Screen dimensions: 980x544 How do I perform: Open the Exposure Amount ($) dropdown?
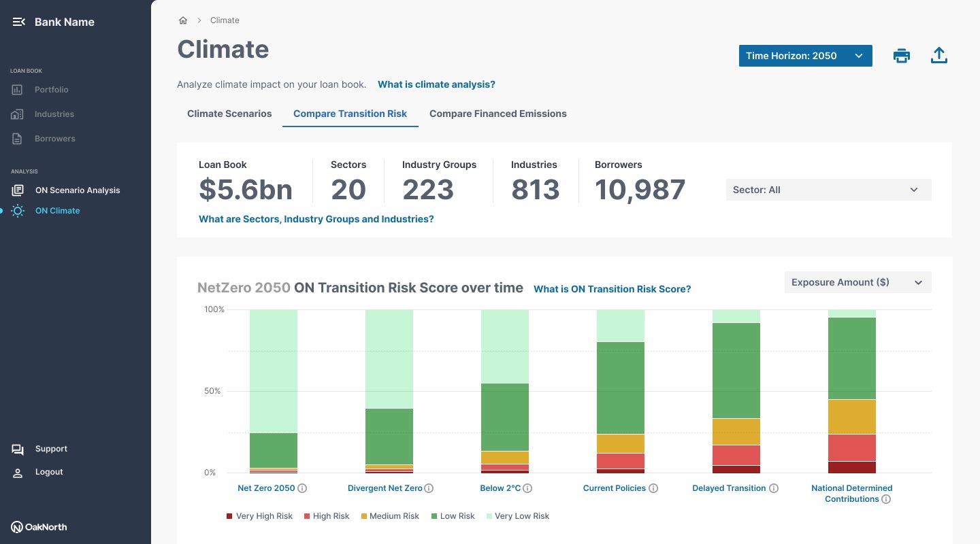coord(857,282)
